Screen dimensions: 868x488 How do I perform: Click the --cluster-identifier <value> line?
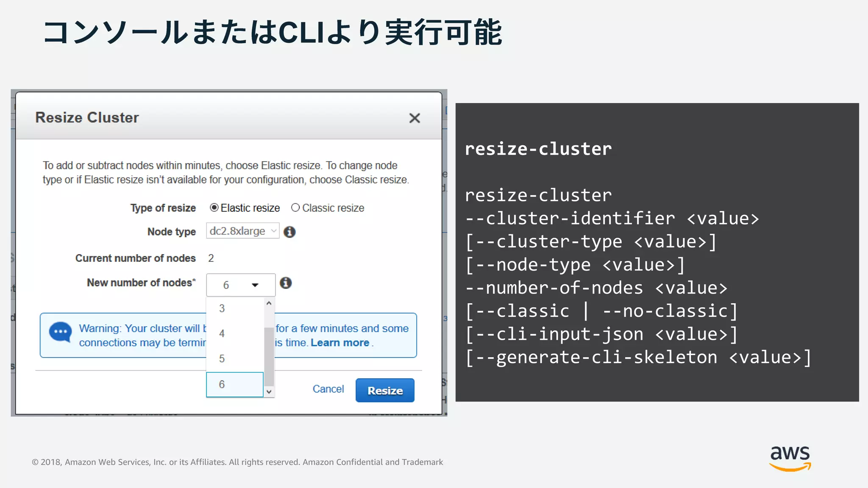612,219
